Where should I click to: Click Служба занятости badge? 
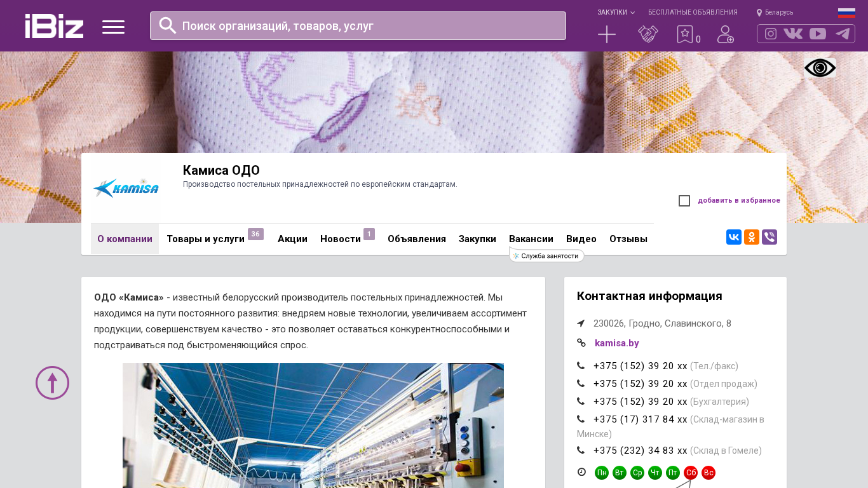click(546, 255)
